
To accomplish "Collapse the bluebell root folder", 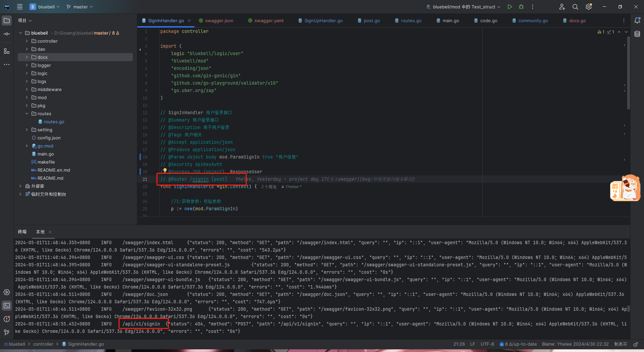I will [20, 33].
